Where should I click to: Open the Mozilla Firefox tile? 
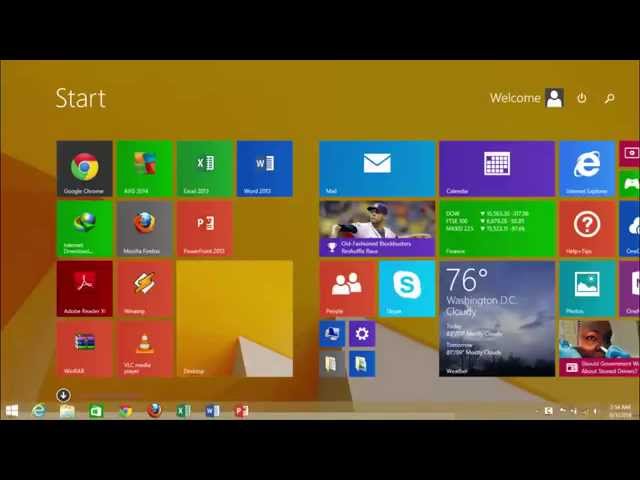[x=144, y=229]
